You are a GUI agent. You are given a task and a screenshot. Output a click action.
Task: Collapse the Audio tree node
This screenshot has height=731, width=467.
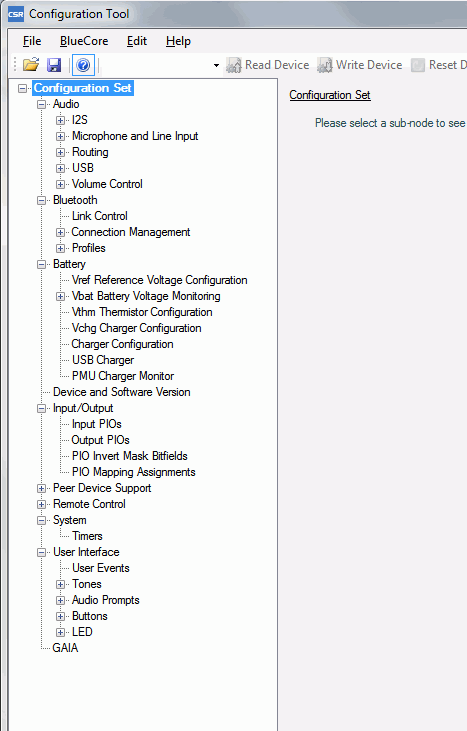41,104
